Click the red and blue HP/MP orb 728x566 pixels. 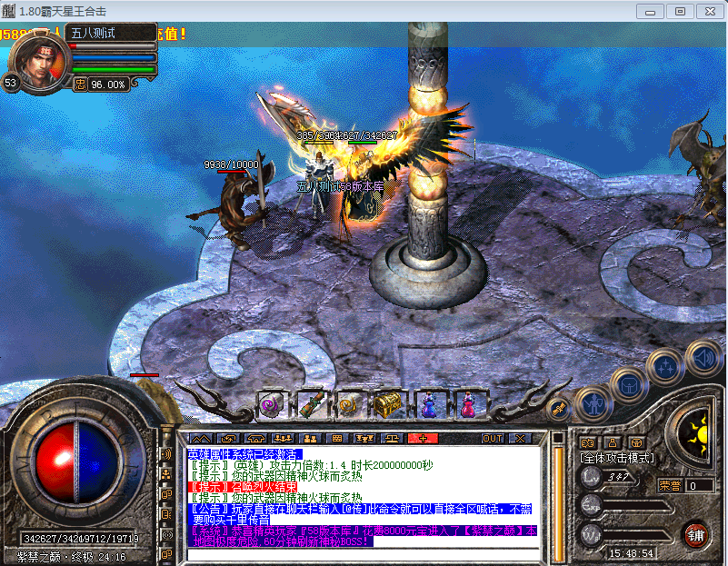pos(76,462)
